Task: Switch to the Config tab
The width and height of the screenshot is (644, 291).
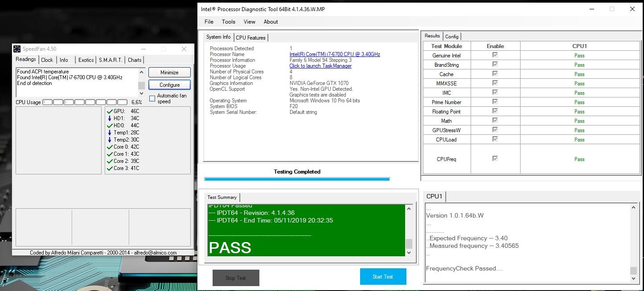Action: [451, 36]
